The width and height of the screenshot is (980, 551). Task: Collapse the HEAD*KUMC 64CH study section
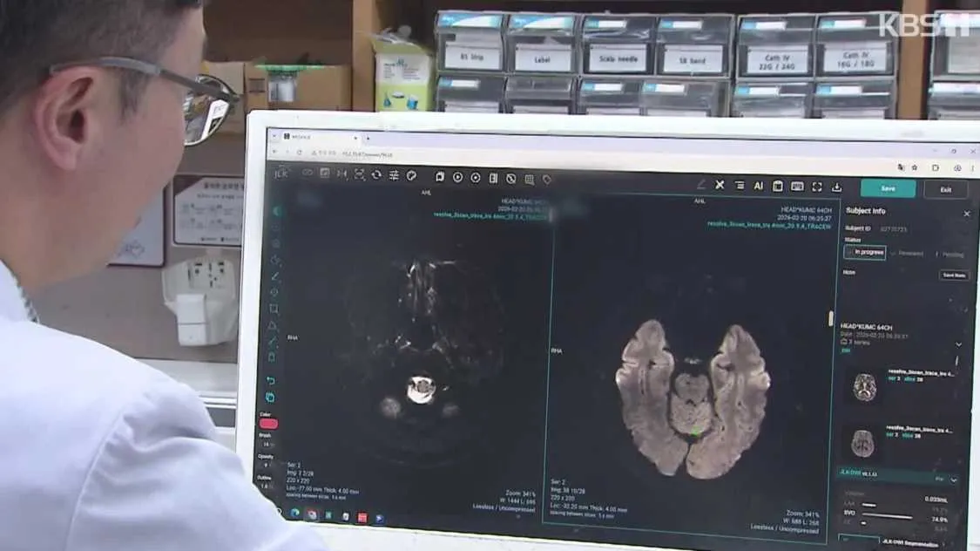958,344
